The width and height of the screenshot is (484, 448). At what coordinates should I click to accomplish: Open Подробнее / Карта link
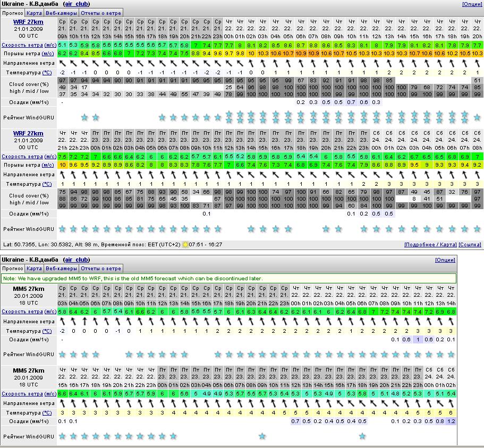pos(430,245)
